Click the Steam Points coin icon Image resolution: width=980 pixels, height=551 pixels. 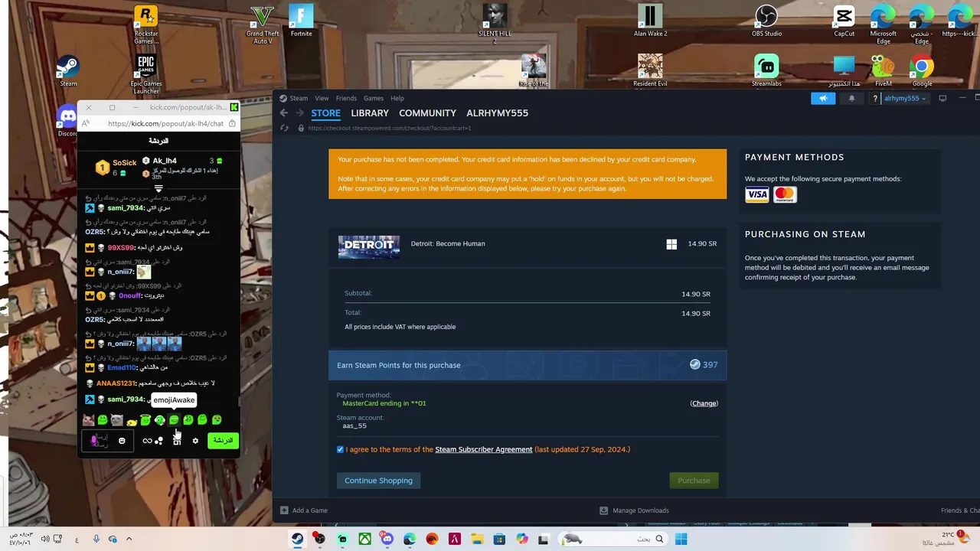point(694,365)
